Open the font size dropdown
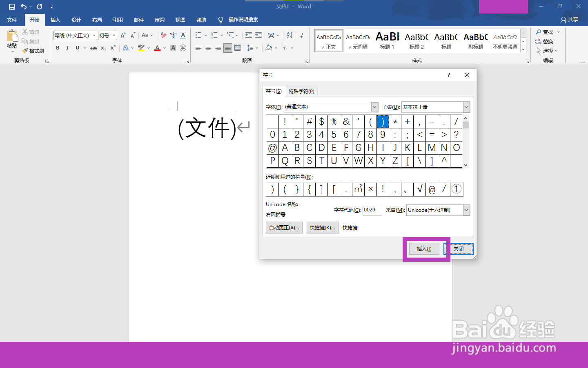The width and height of the screenshot is (588, 368). tap(114, 36)
